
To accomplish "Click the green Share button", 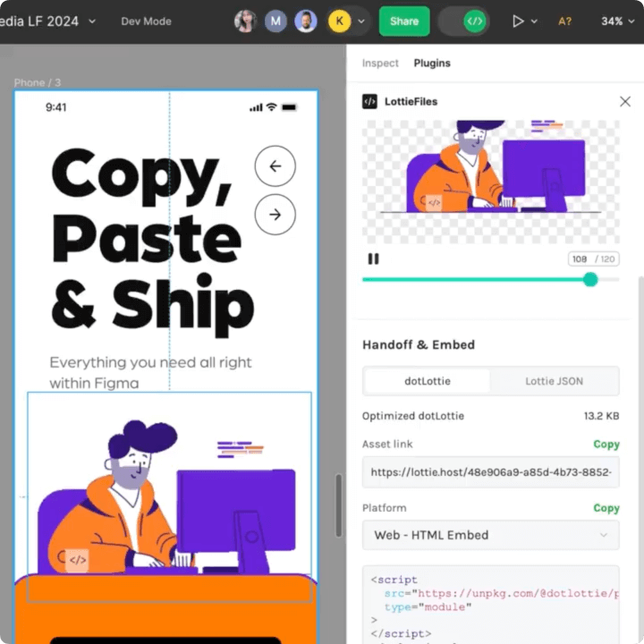I will (x=404, y=21).
